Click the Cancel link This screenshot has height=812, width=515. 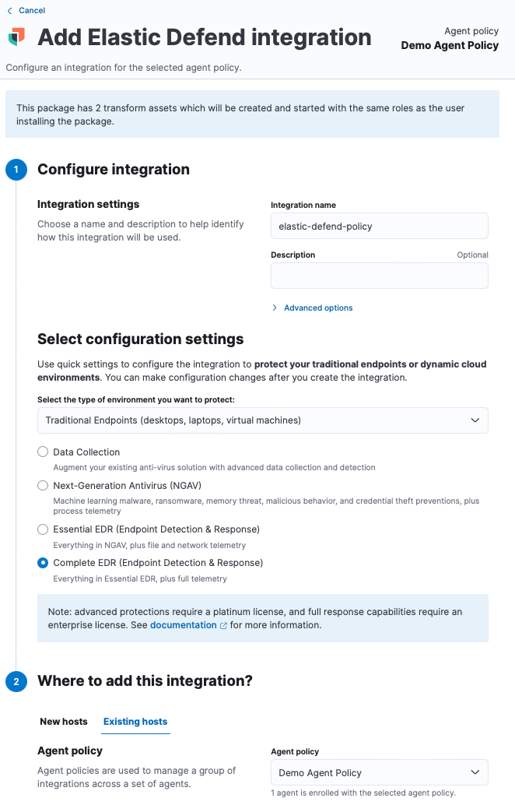[x=32, y=11]
